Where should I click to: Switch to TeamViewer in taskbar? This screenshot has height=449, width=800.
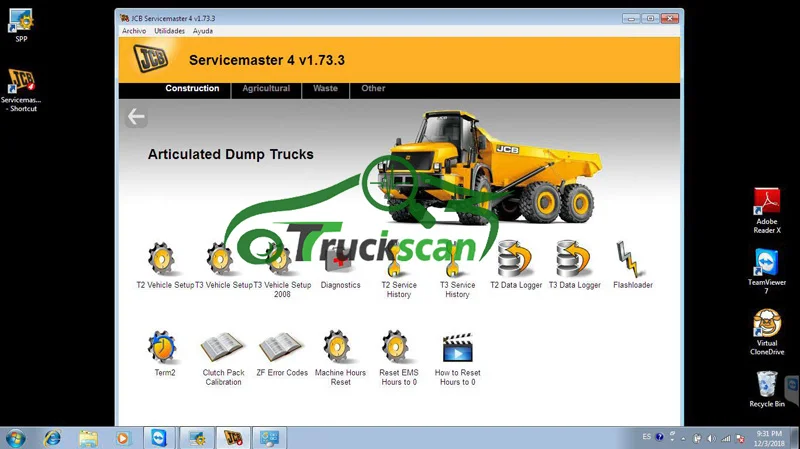click(x=159, y=438)
